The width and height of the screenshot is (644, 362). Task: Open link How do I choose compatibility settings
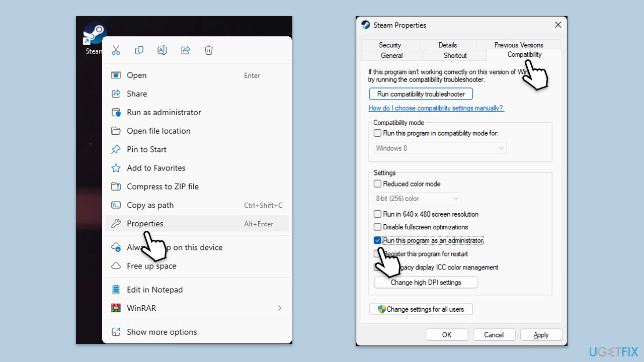pyautogui.click(x=436, y=108)
